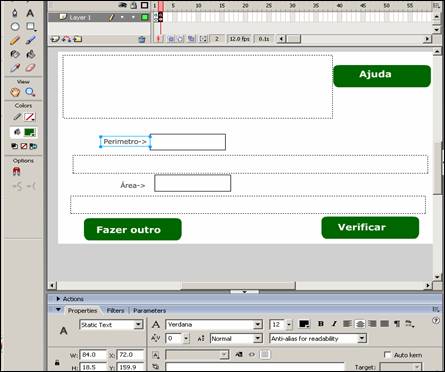Delete layer with the trash icon
The image size is (445, 372).
click(x=142, y=39)
